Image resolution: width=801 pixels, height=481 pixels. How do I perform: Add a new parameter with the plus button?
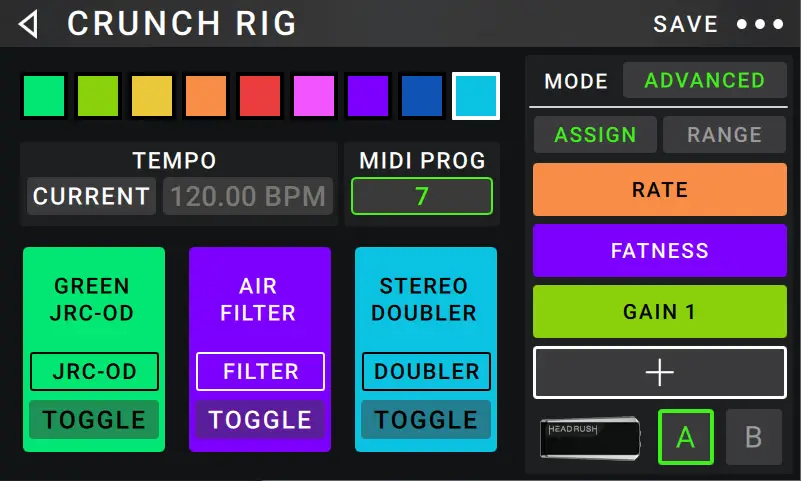point(659,372)
